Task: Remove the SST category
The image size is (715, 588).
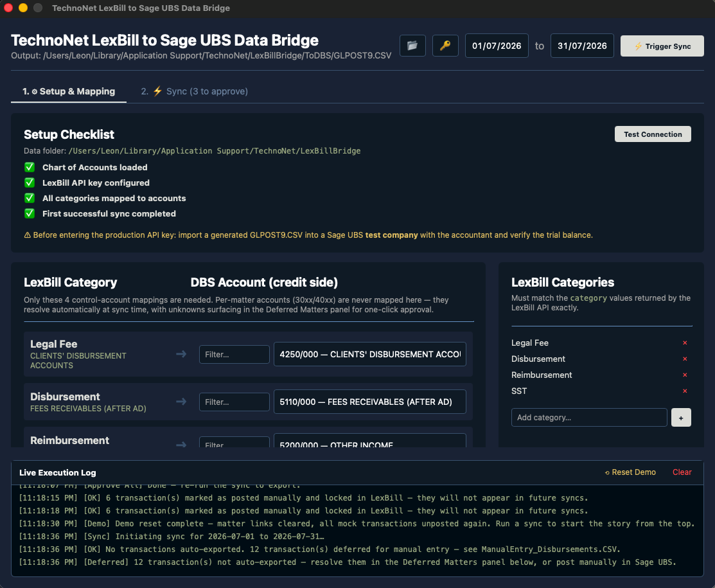Action: (684, 391)
